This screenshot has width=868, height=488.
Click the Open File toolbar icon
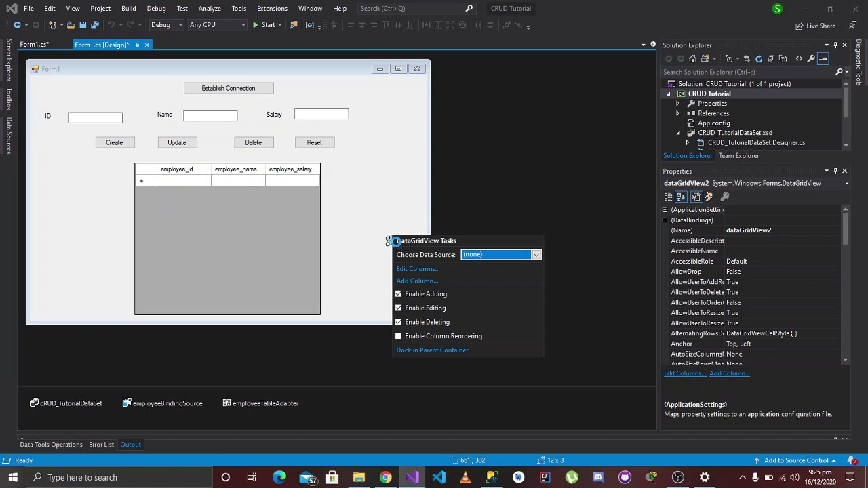71,25
